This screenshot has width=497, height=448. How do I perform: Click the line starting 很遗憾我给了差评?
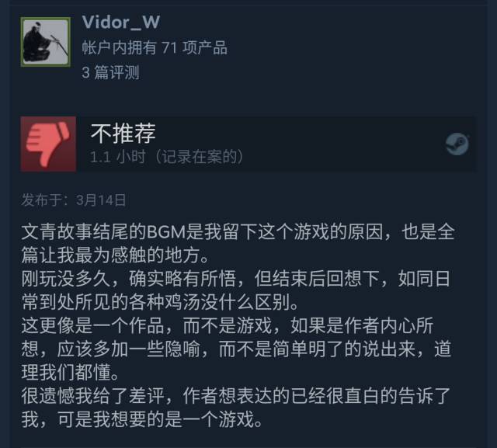[236, 396]
